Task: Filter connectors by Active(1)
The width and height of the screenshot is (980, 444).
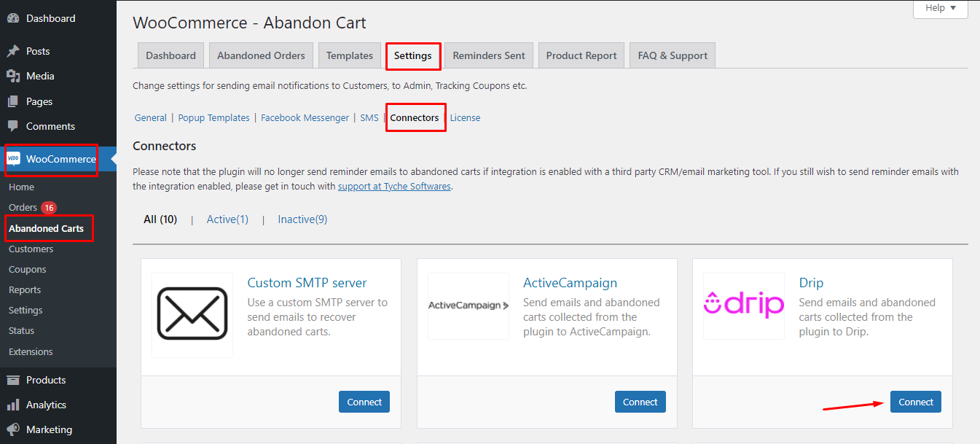Action: click(x=227, y=219)
